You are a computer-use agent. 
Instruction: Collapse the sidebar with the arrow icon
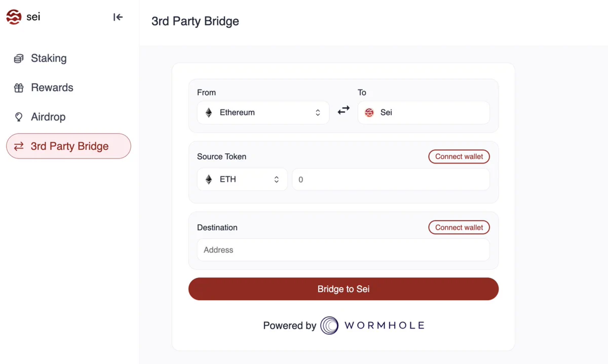point(118,17)
